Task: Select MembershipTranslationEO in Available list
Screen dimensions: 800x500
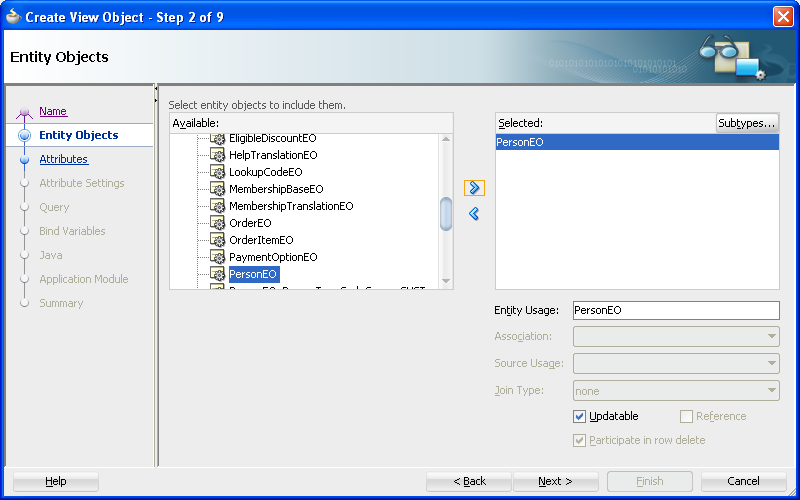Action: tap(291, 206)
